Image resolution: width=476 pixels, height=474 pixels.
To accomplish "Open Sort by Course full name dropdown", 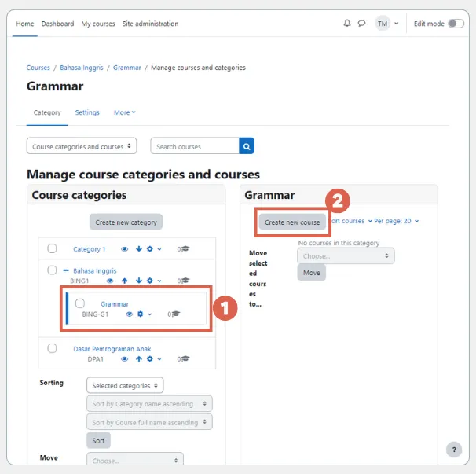I will coord(149,422).
